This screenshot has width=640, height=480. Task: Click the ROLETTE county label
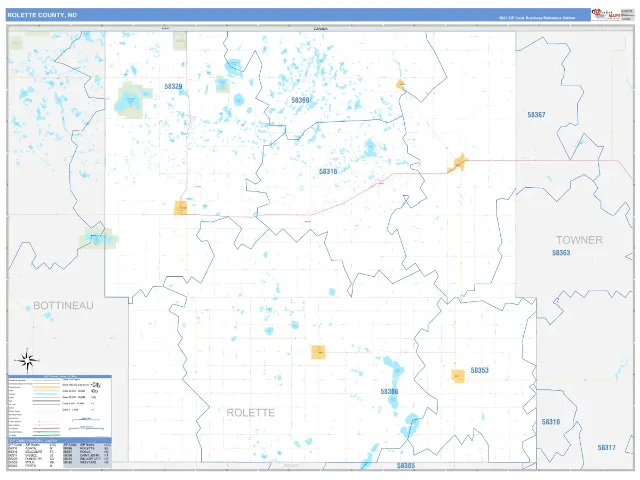pyautogui.click(x=251, y=413)
